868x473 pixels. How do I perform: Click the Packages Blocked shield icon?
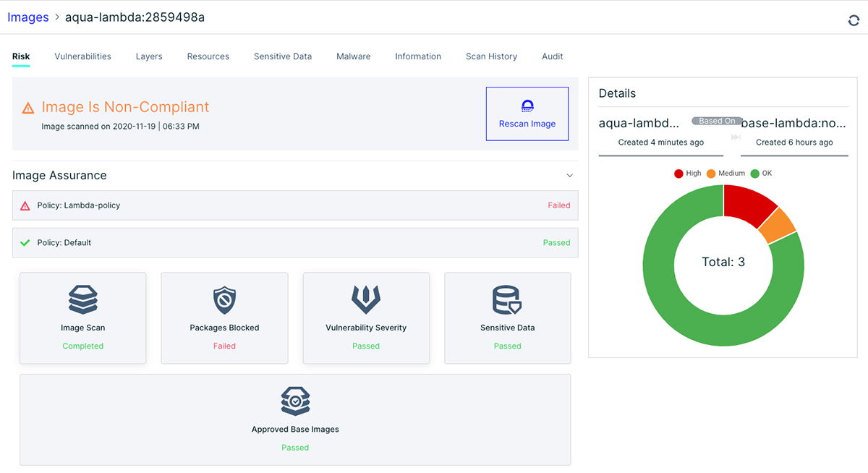pyautogui.click(x=224, y=299)
